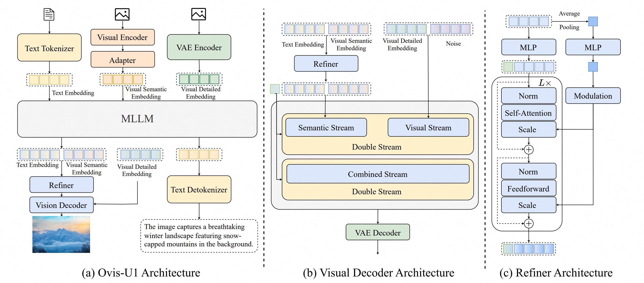
Task: Select the Modulation block
Action: point(593,96)
